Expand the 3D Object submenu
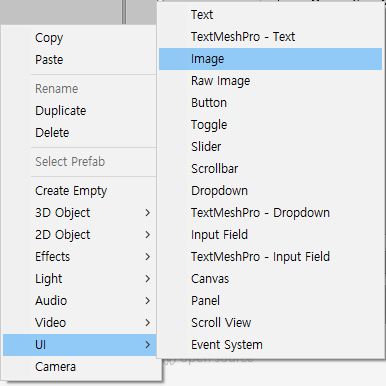This screenshot has height=386, width=386. click(x=79, y=213)
